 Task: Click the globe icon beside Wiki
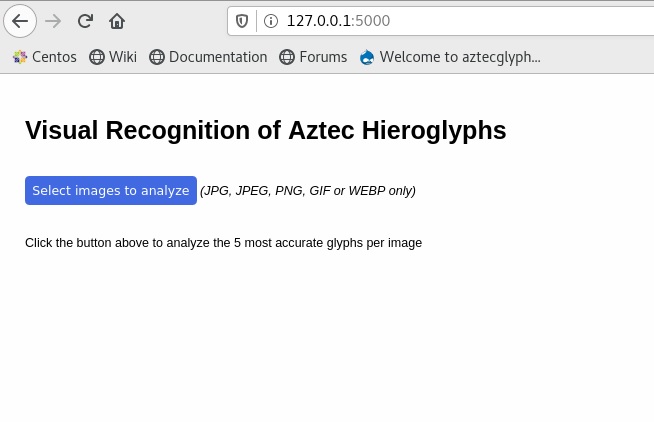point(97,57)
